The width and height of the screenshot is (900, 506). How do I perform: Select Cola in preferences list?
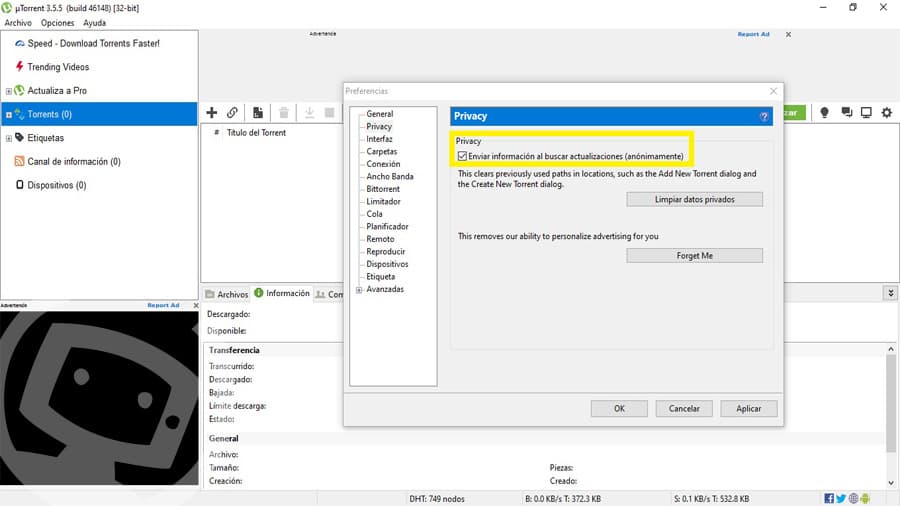coord(374,214)
